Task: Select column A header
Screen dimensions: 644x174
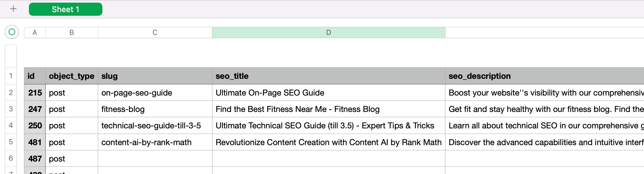Action: (35, 33)
